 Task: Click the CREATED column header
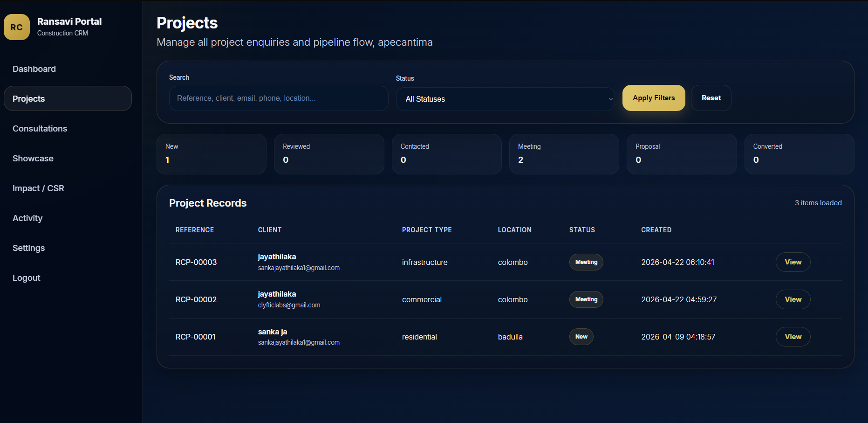tap(656, 230)
